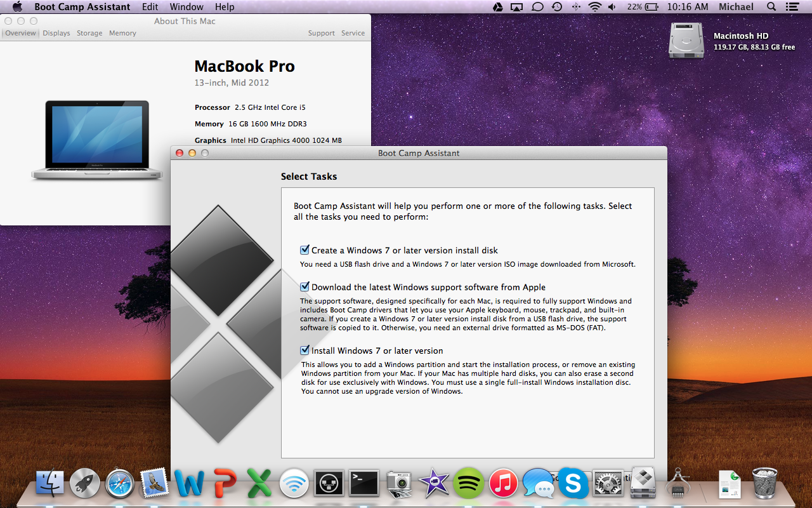Click the 13-inch, Mid 2012 text
Image resolution: width=812 pixels, height=508 pixels.
232,83
